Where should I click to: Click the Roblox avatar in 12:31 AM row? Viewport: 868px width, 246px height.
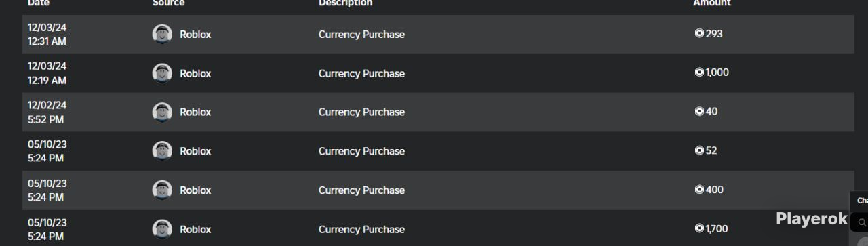pos(162,35)
